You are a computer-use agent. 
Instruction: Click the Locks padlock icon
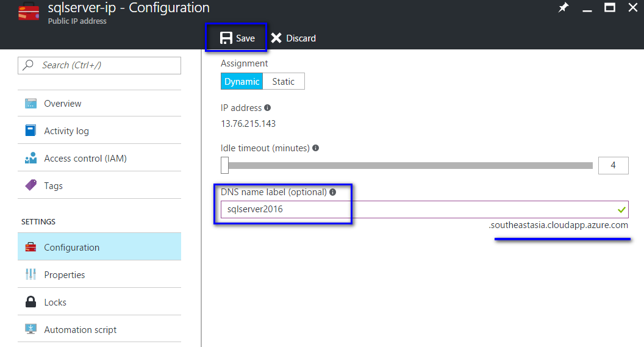31,302
